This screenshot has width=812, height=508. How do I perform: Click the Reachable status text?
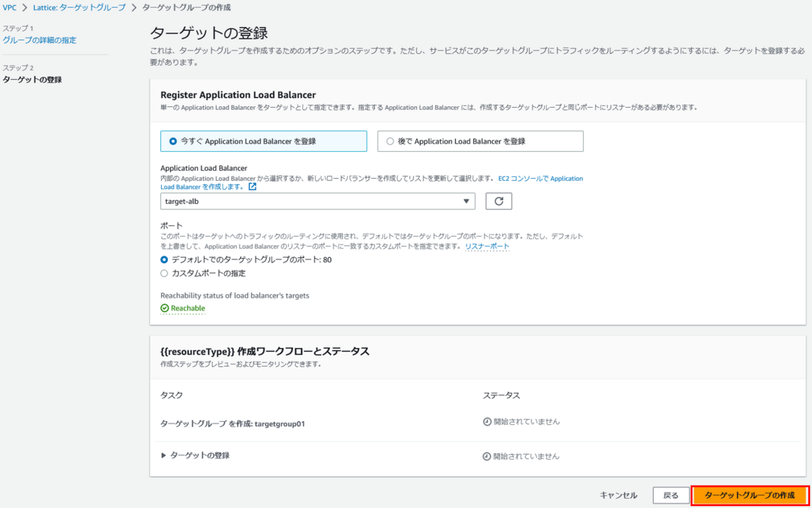pyautogui.click(x=188, y=308)
